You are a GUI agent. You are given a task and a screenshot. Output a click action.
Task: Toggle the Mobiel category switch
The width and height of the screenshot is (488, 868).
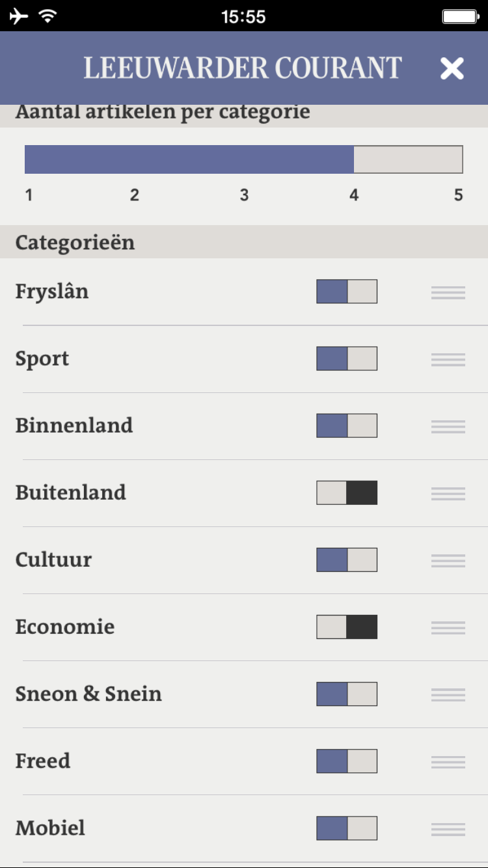point(347,828)
